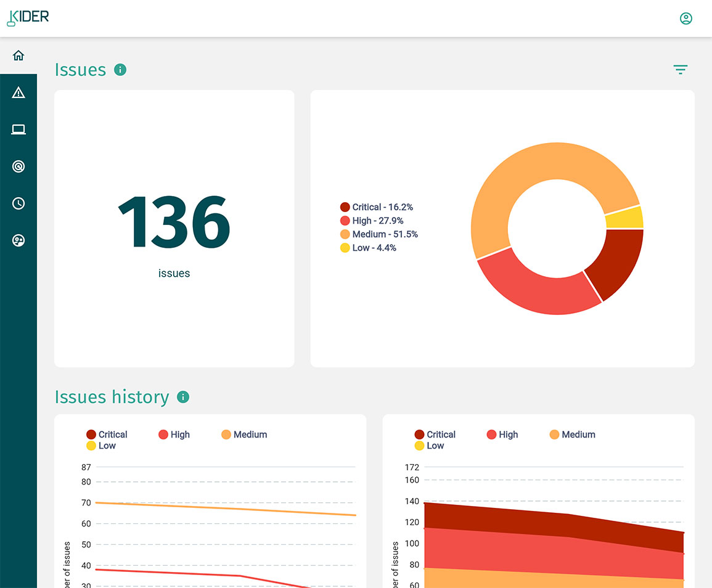Open the user account profile icon

[x=685, y=18]
